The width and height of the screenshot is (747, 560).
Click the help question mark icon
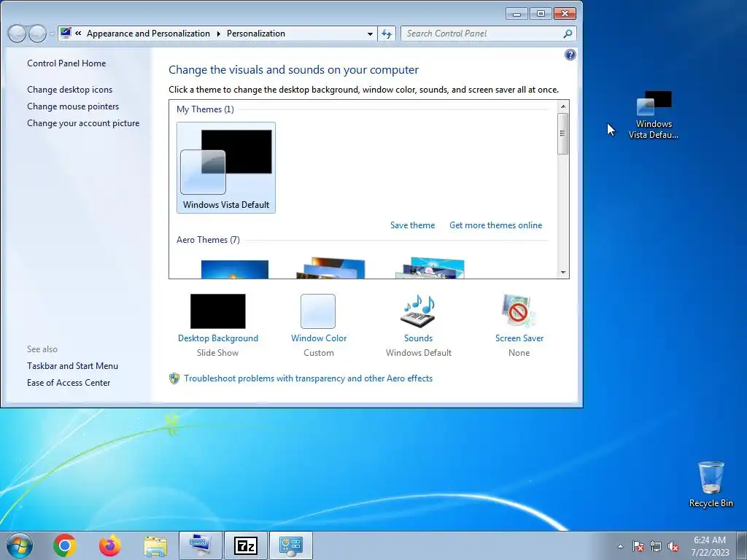click(x=570, y=55)
